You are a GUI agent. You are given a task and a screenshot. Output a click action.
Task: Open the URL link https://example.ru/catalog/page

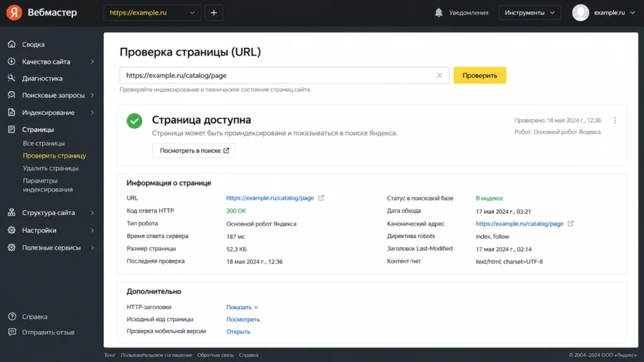pos(270,198)
